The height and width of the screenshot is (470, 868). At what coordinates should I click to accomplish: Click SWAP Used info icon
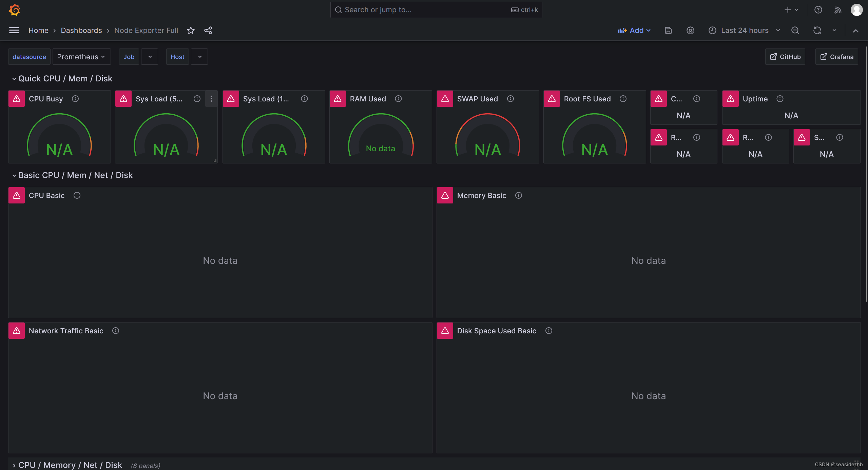(x=510, y=99)
